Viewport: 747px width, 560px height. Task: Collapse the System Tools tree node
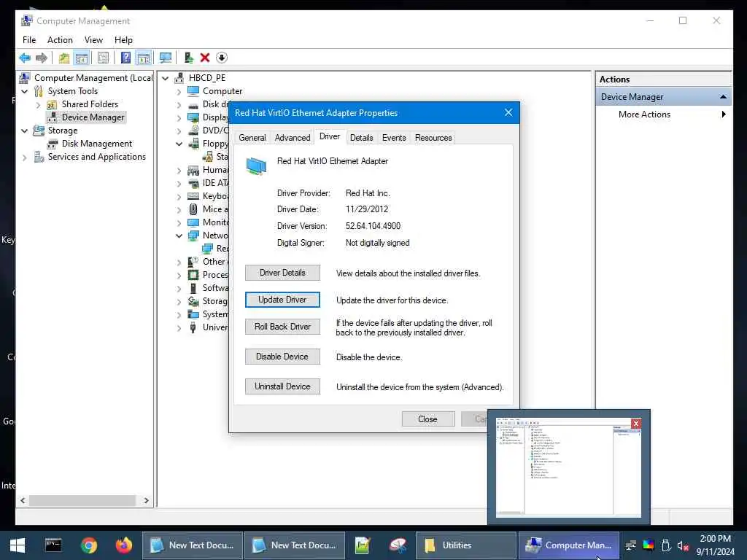pyautogui.click(x=25, y=91)
